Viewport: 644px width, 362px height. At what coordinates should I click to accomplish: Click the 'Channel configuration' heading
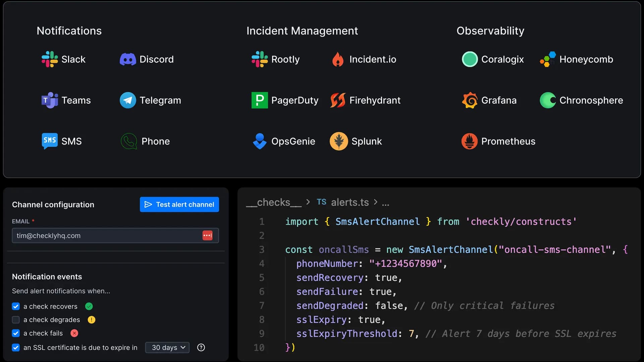click(x=53, y=204)
